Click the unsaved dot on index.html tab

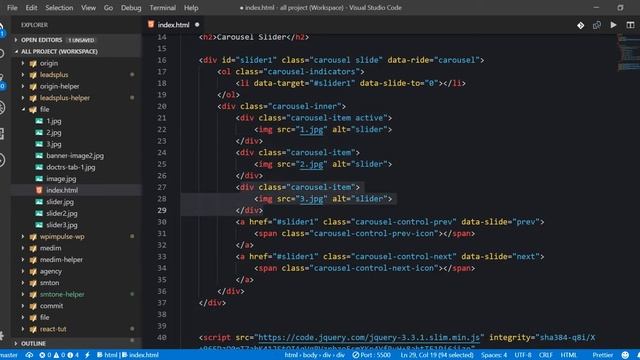[x=197, y=25]
